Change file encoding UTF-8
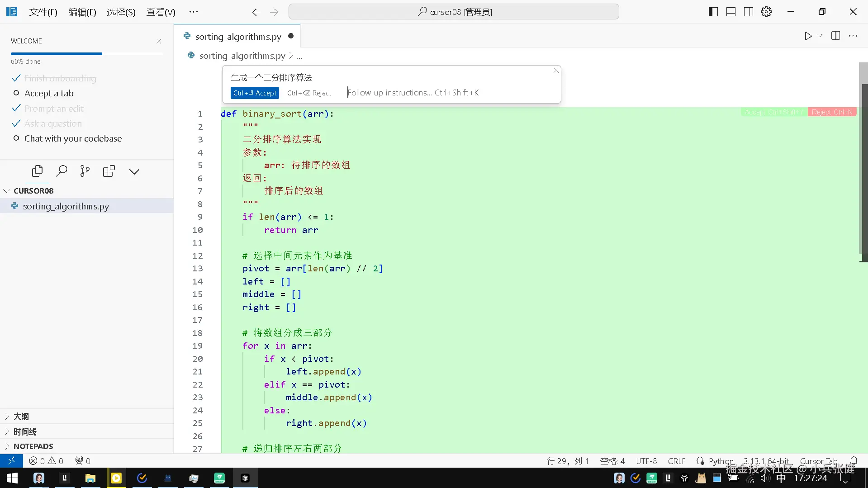The image size is (868, 488). click(646, 461)
